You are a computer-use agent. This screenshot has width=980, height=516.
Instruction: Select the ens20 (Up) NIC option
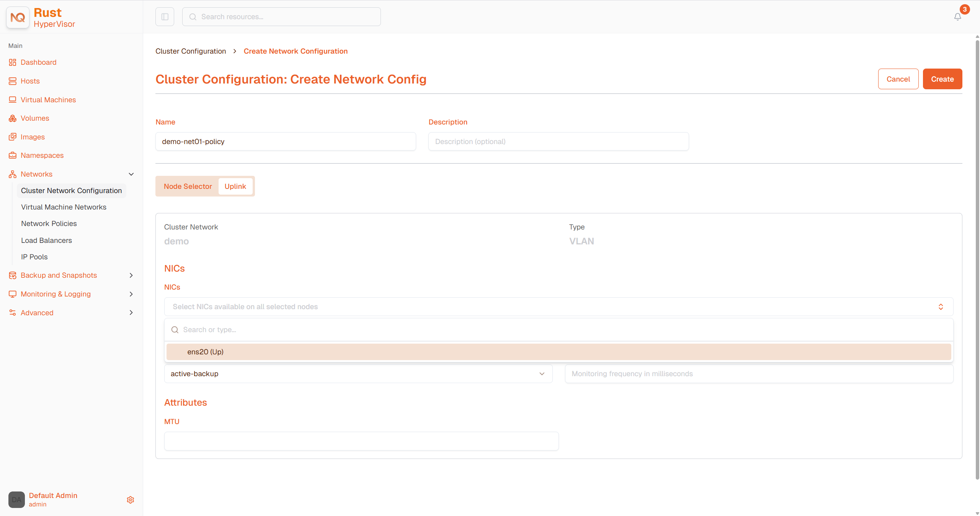[x=559, y=352]
